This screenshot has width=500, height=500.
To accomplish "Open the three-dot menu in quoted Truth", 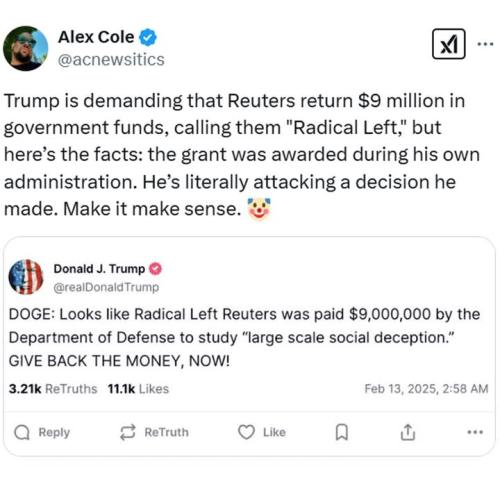I will [x=475, y=432].
